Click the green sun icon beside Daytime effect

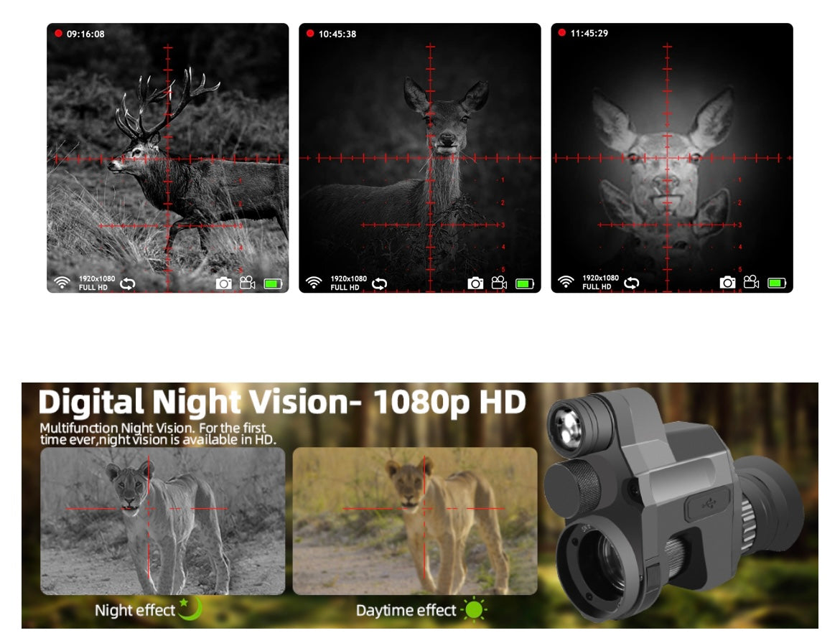click(474, 611)
